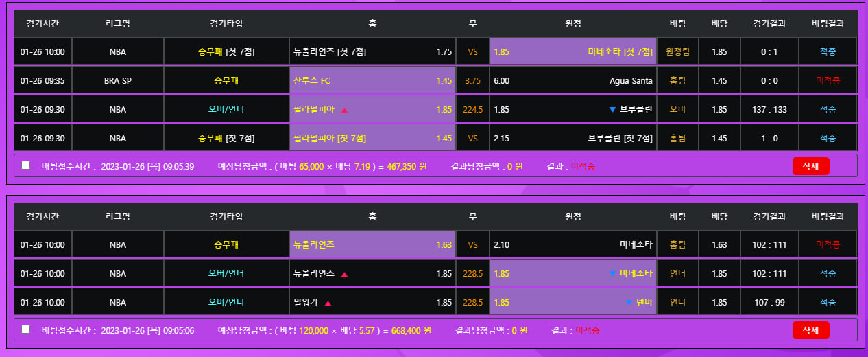
Task: Tick checkbox for the 09:05:39 betting slip
Action: (26, 165)
